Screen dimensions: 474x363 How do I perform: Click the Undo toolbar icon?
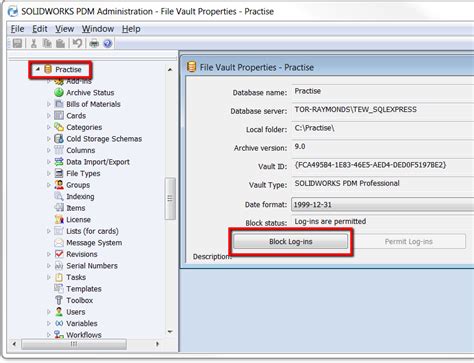pyautogui.click(x=77, y=43)
